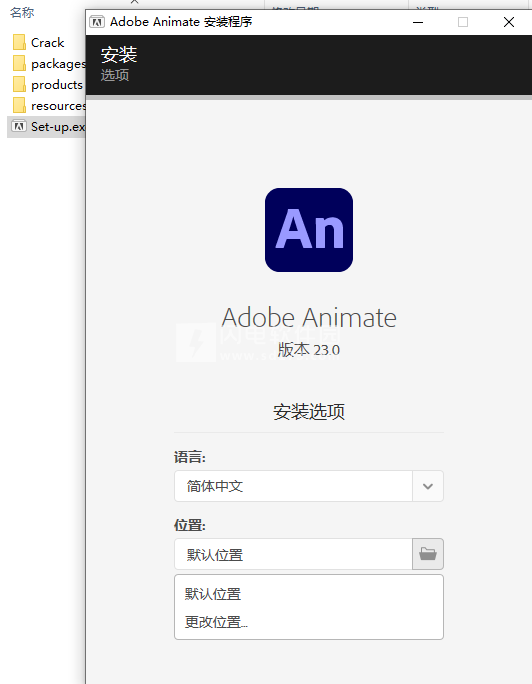Image resolution: width=532 pixels, height=684 pixels.
Task: Click the 默认位置 location field
Action: pyautogui.click(x=293, y=554)
